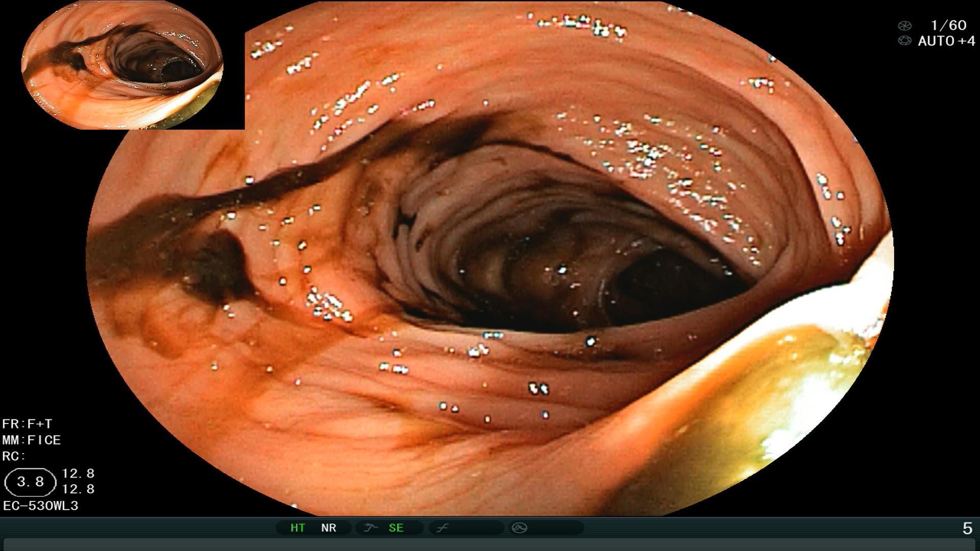Click the main endoscopic video image
Screen dimensions: 980x551
click(490, 258)
